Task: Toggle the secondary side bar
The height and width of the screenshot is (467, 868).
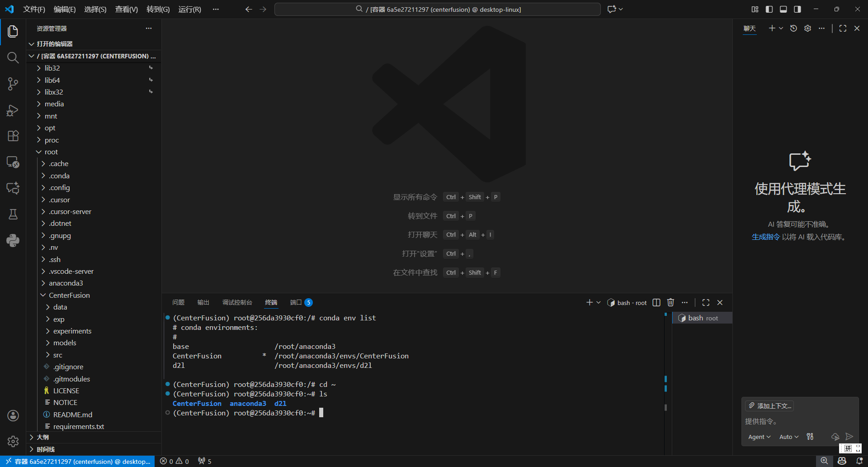Action: [x=797, y=9]
